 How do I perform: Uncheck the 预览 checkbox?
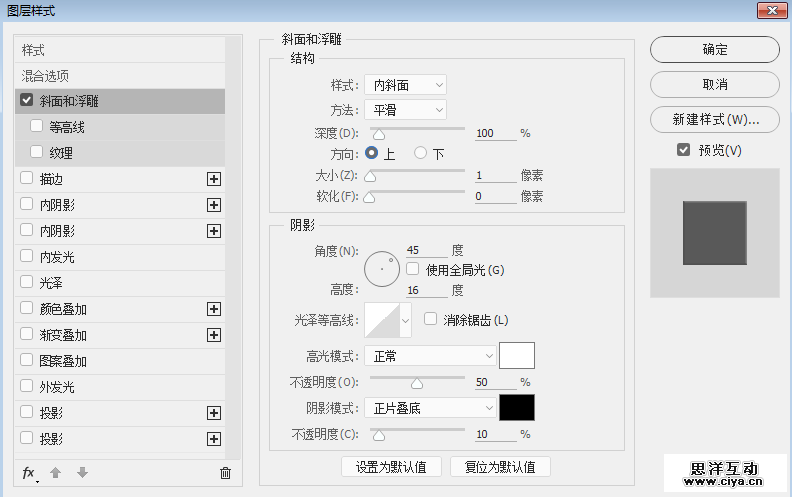tap(684, 150)
